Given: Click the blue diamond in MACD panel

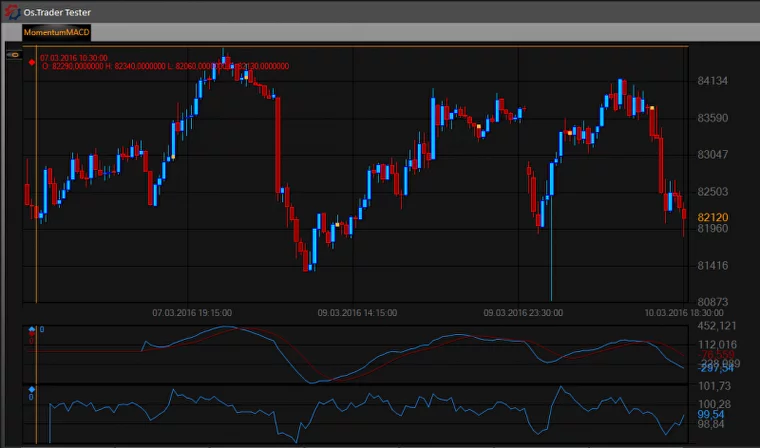Looking at the screenshot, I should pyautogui.click(x=32, y=329).
